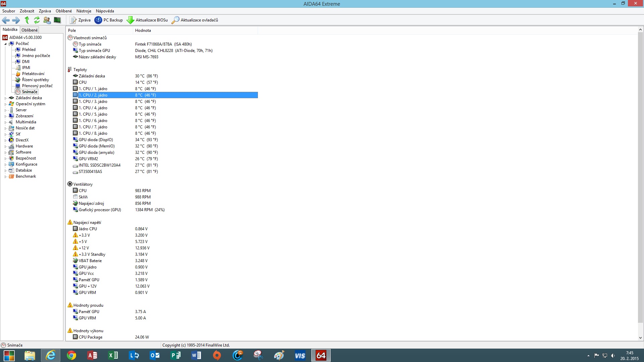Click Aktualizace ovladačů button
This screenshot has height=362, width=644.
pyautogui.click(x=195, y=20)
